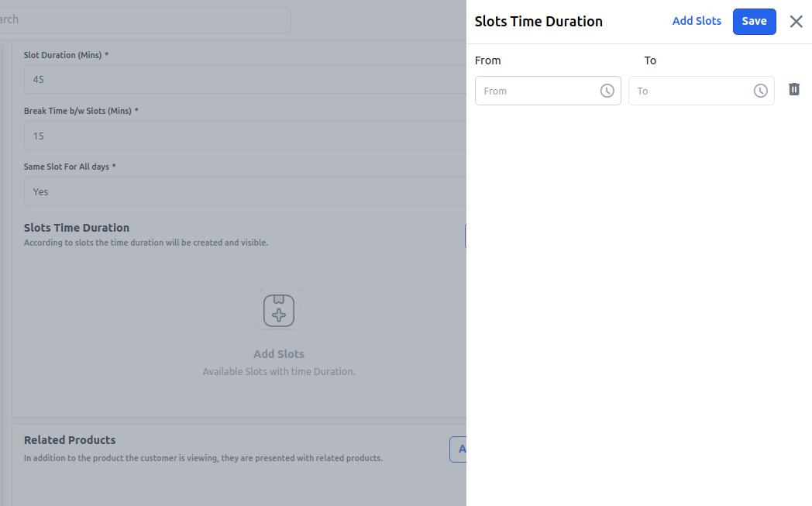Click the partially hidden button beside Slots Time Duration
Screen dimensions: 812x506
pos(465,236)
